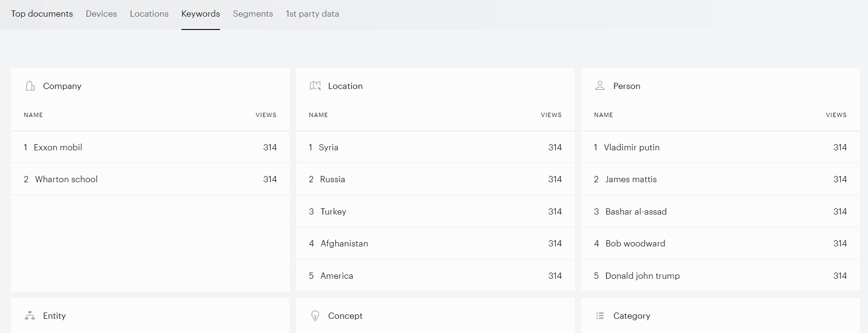Click the Concept lightbulb icon
Screen dimensions: 868x333
(x=315, y=316)
